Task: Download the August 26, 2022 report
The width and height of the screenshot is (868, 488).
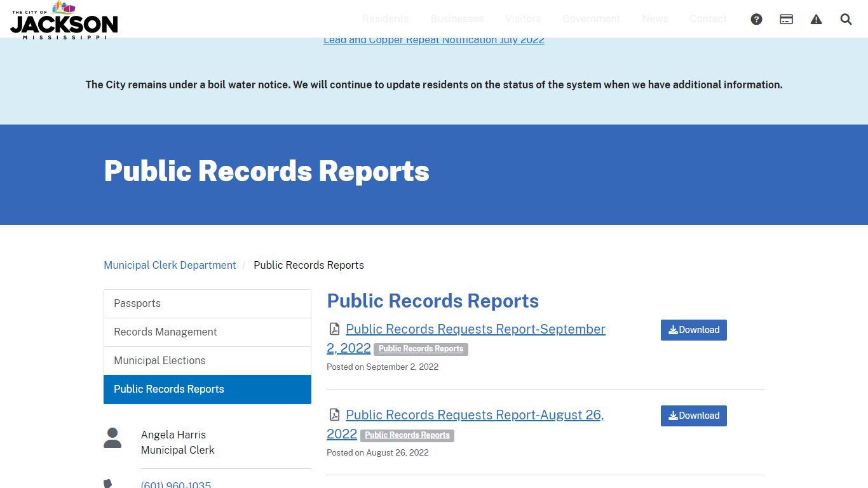Action: [694, 416]
